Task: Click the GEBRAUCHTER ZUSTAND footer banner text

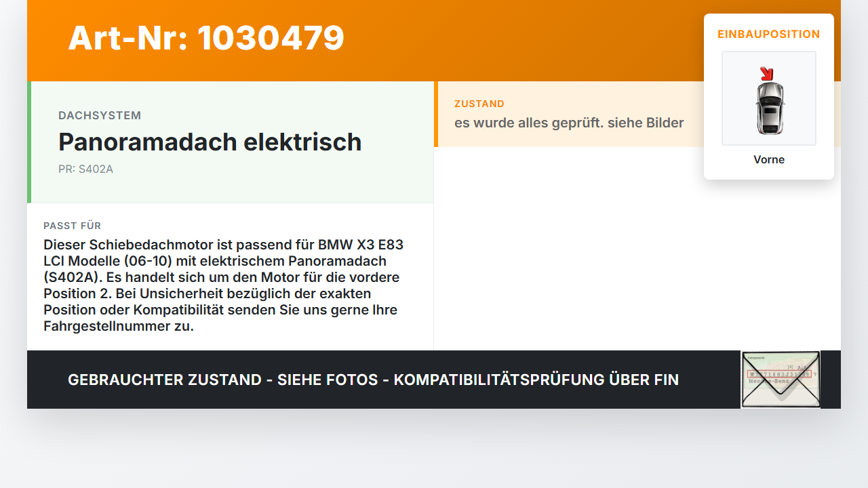Action: click(x=373, y=380)
